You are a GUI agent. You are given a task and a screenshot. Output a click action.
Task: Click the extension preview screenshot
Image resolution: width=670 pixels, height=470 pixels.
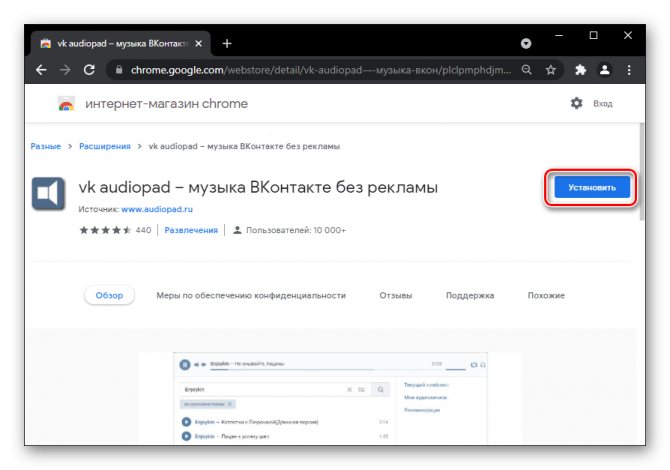pyautogui.click(x=330, y=398)
